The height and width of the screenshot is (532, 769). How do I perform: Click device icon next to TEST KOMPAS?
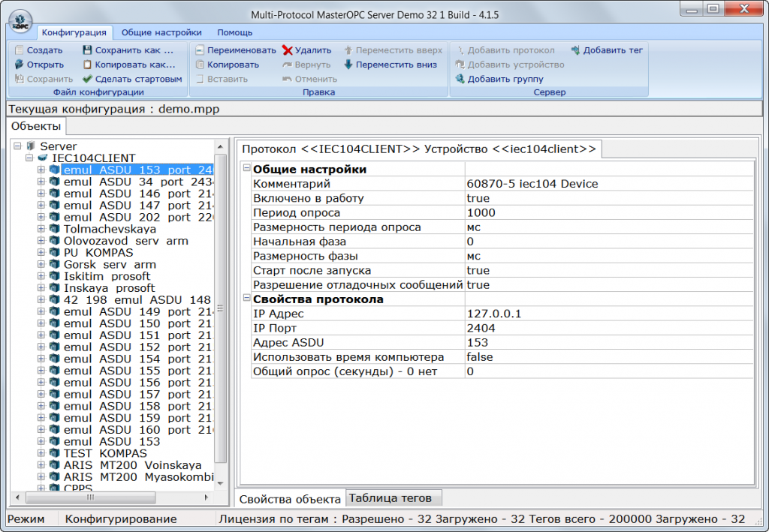[54, 453]
